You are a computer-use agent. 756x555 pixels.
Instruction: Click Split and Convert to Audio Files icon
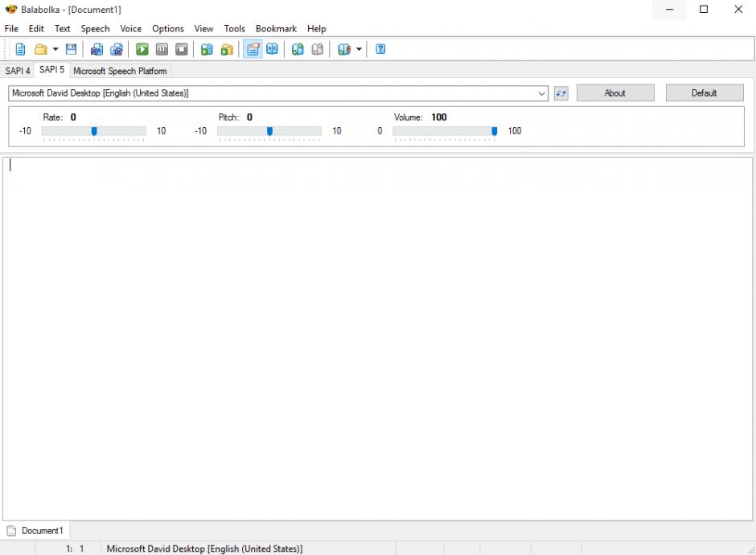coord(117,49)
